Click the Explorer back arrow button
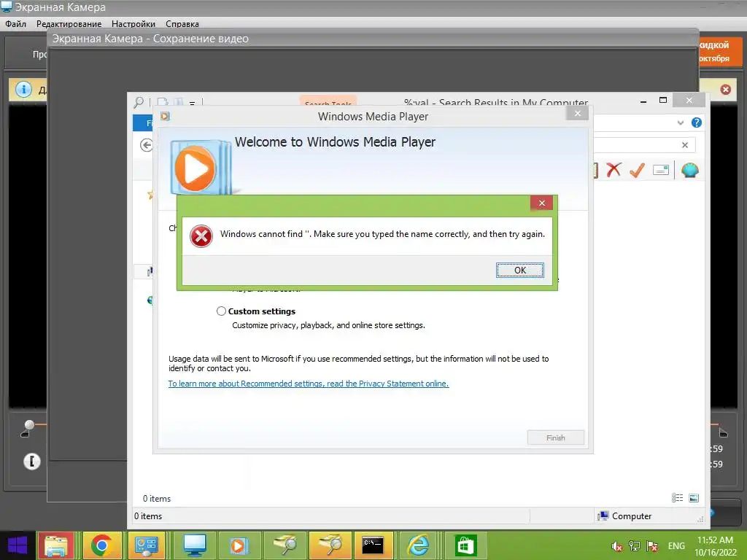This screenshot has width=747, height=560. 146,145
